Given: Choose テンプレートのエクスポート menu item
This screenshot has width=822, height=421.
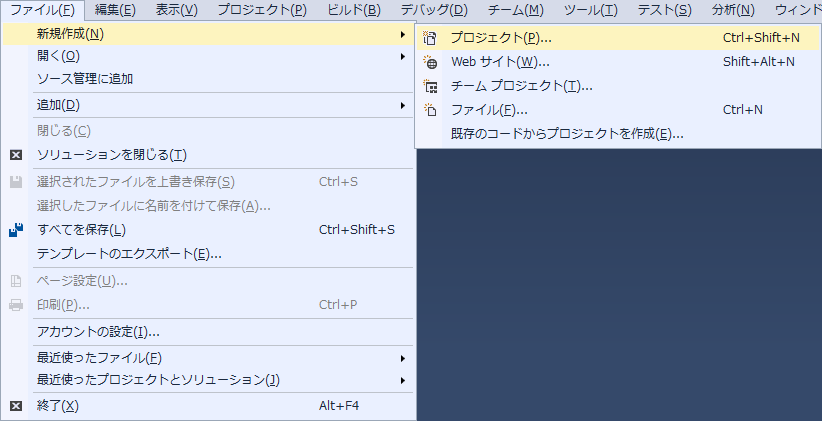Looking at the screenshot, I should pos(129,254).
